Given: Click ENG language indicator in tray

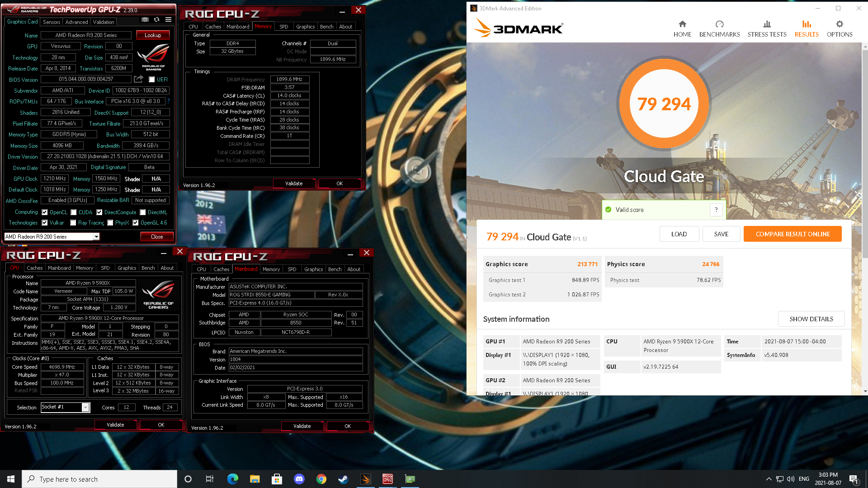Looking at the screenshot, I should click(x=804, y=479).
